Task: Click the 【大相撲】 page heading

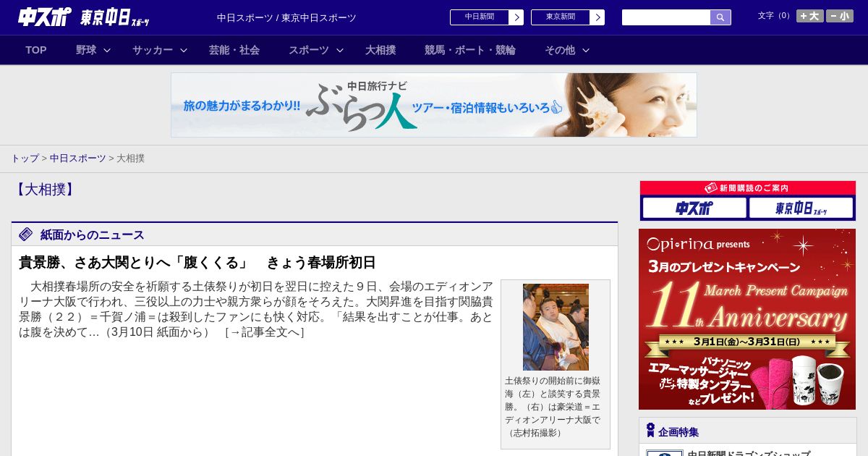Action: point(45,190)
